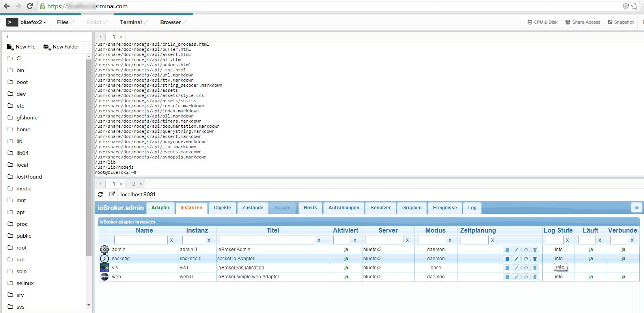Click the browser back arrow
Screen dimensions: 644x313
7,6
